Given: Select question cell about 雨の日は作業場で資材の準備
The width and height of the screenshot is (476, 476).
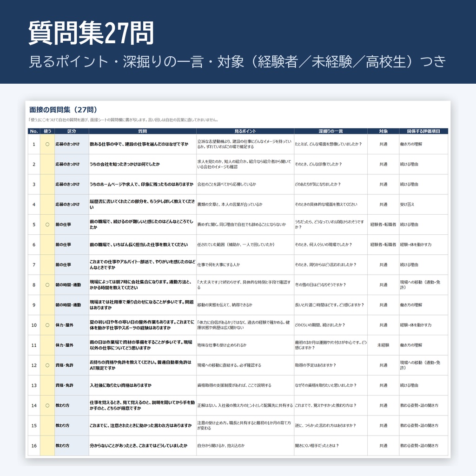Looking at the screenshot, I should 143,345.
